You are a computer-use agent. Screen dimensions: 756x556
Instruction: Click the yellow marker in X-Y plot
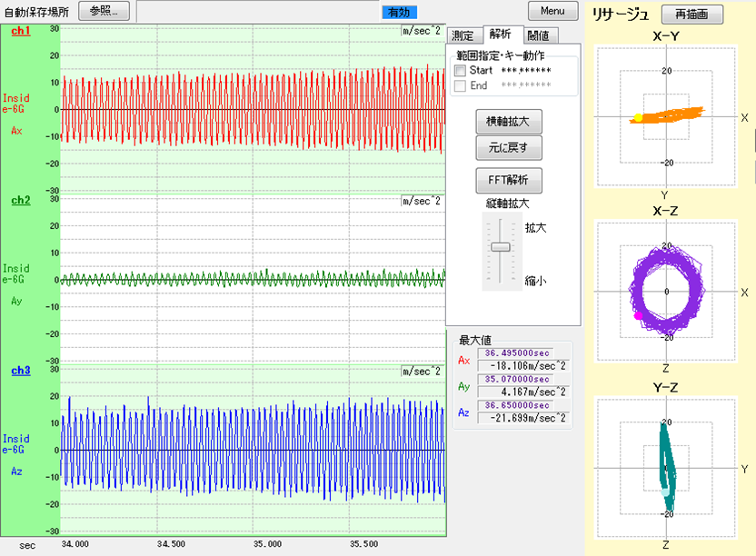point(638,118)
